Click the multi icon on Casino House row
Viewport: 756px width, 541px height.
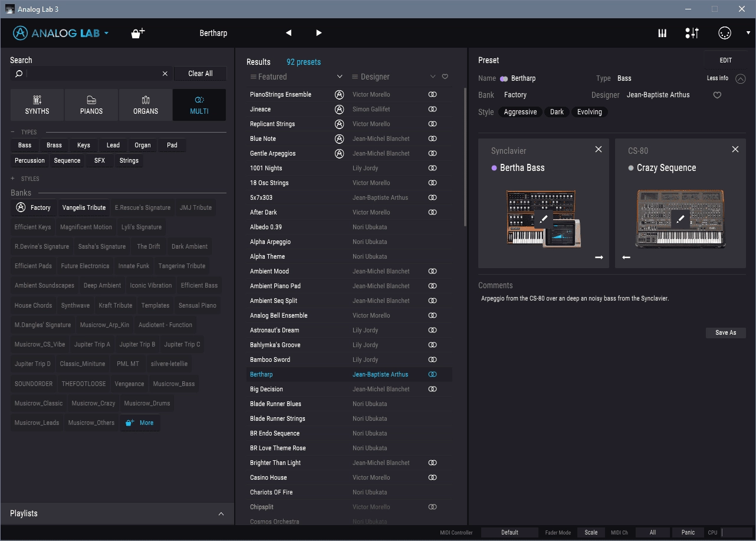(432, 477)
